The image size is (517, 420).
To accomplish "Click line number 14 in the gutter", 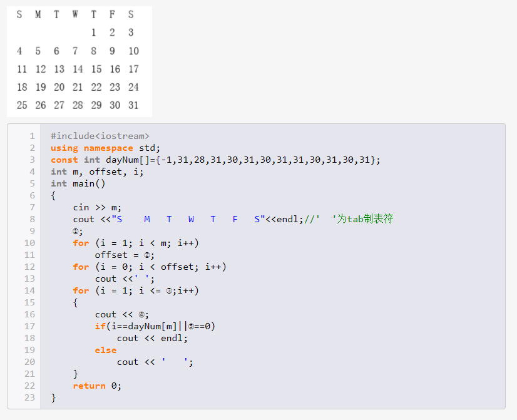I will click(29, 290).
